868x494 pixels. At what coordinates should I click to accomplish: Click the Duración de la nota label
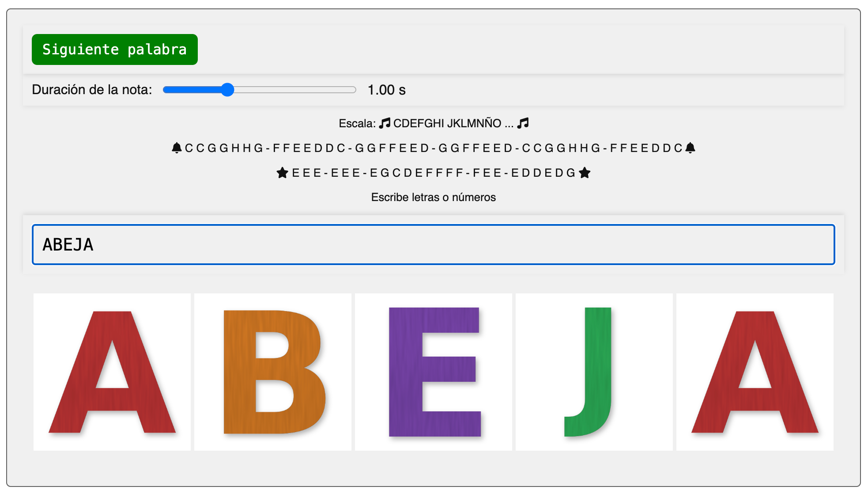(x=92, y=90)
